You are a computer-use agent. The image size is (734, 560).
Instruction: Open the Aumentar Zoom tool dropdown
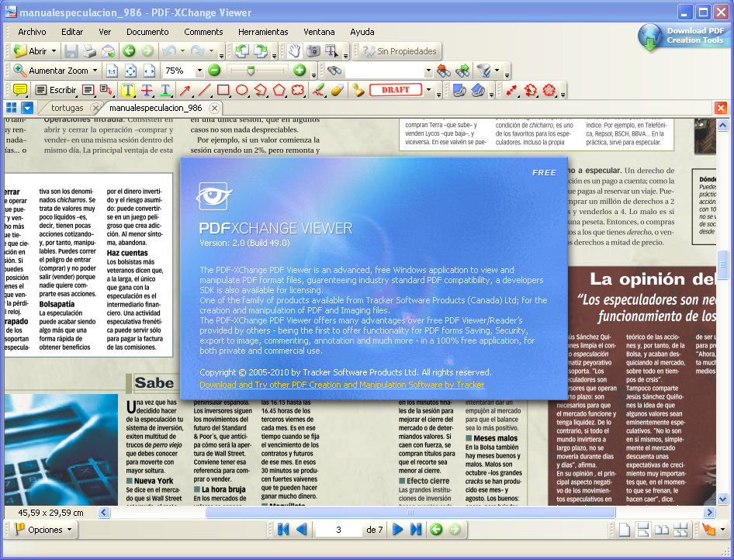(95, 71)
